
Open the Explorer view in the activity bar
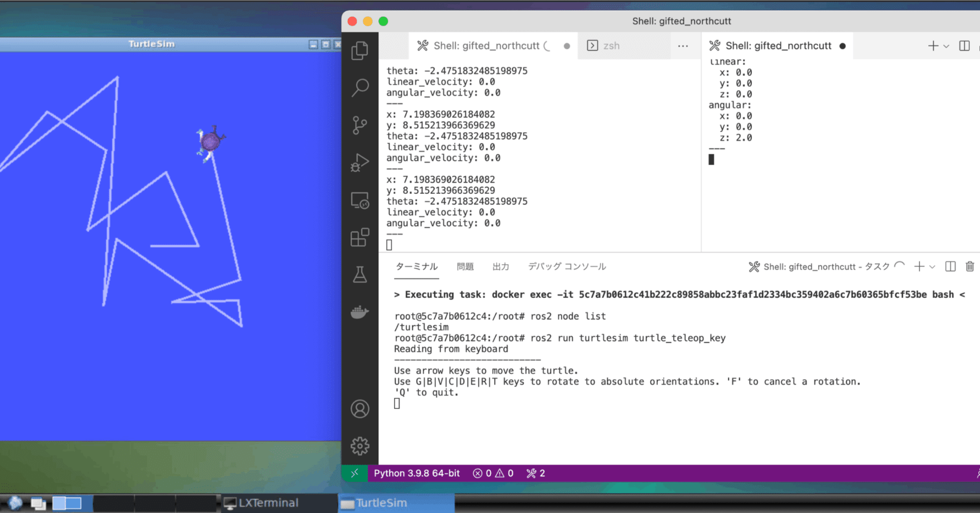pos(360,50)
